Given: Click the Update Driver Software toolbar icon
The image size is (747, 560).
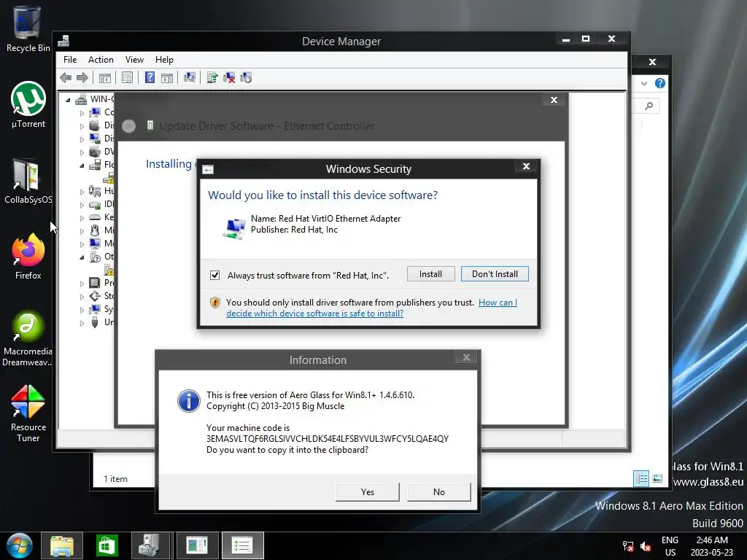Looking at the screenshot, I should (x=212, y=77).
